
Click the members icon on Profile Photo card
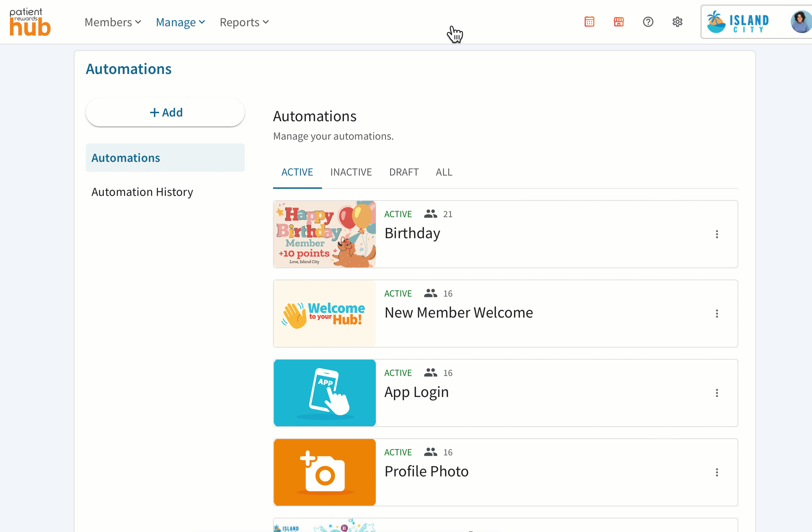(x=431, y=452)
